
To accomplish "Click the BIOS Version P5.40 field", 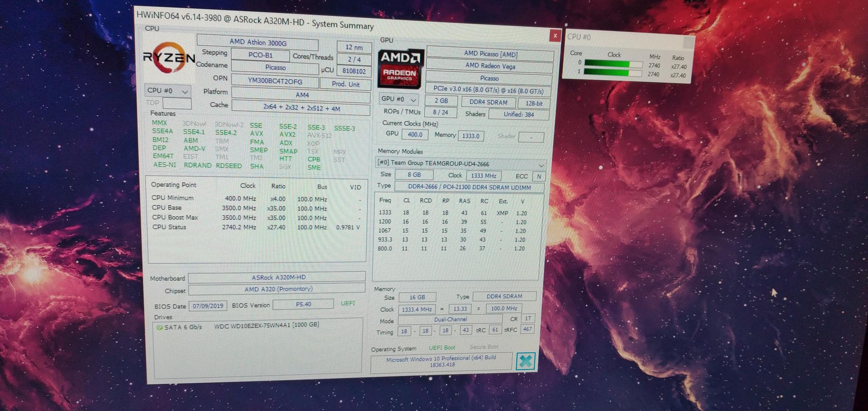I will pyautogui.click(x=303, y=304).
